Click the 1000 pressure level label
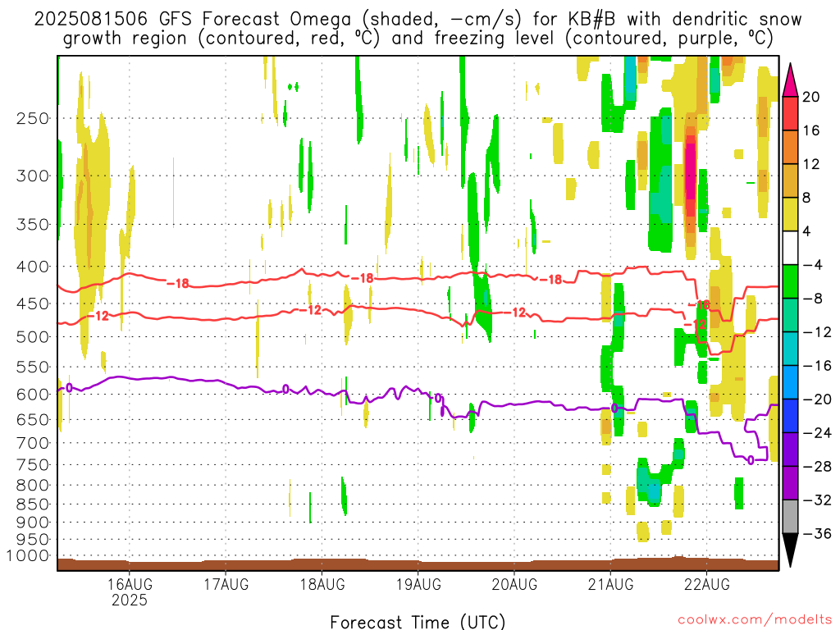 (x=28, y=556)
